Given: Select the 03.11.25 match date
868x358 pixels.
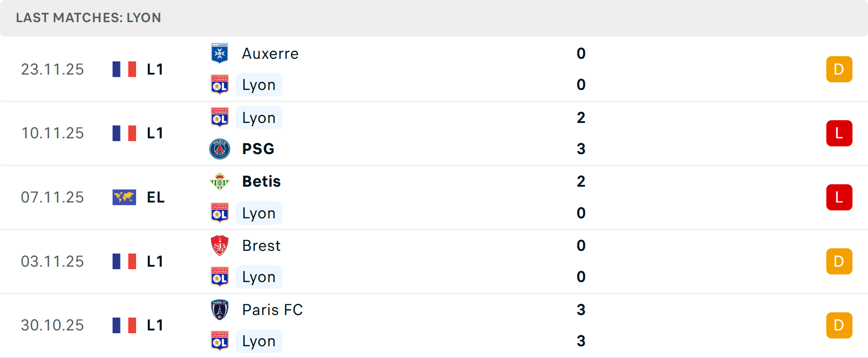Looking at the screenshot, I should tap(52, 261).
